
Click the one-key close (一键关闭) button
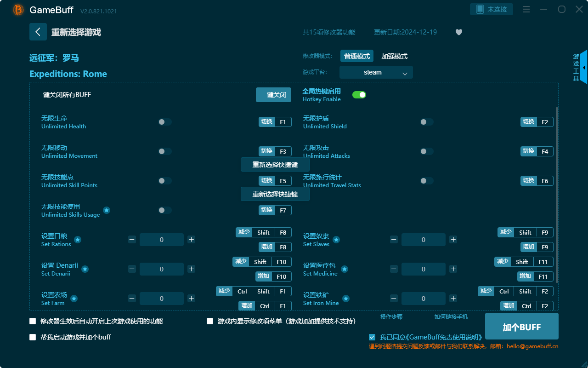click(273, 95)
